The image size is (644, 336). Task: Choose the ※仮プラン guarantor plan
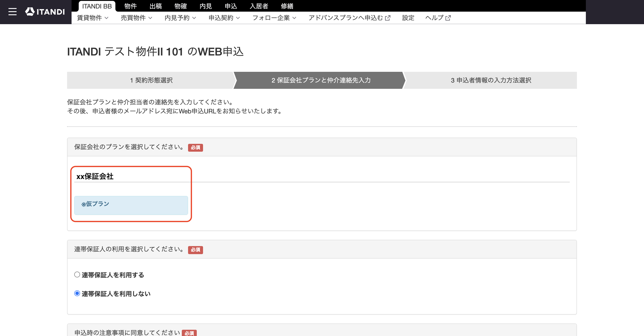(131, 205)
